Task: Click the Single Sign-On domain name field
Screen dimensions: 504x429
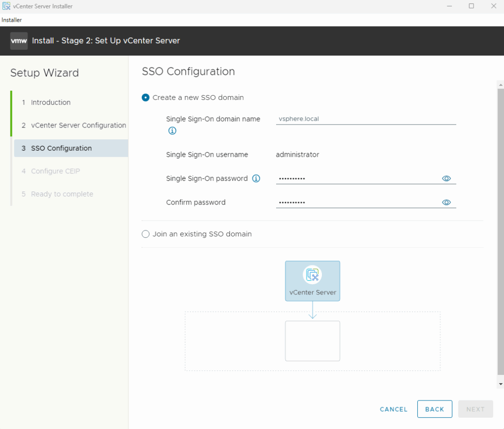Action: (x=366, y=119)
